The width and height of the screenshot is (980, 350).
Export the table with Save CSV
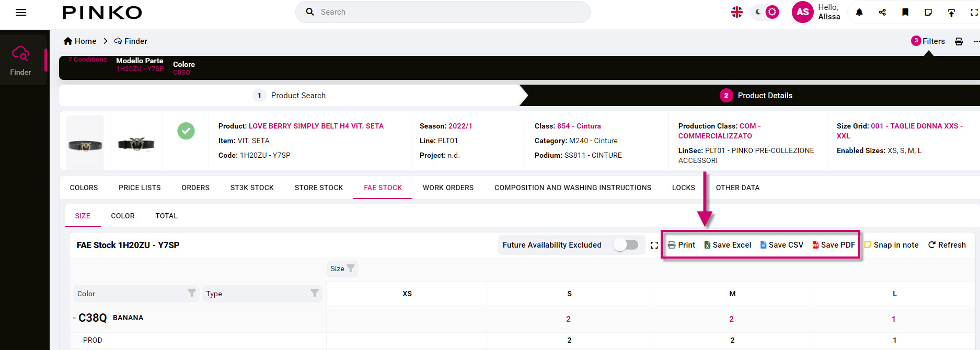click(x=781, y=245)
